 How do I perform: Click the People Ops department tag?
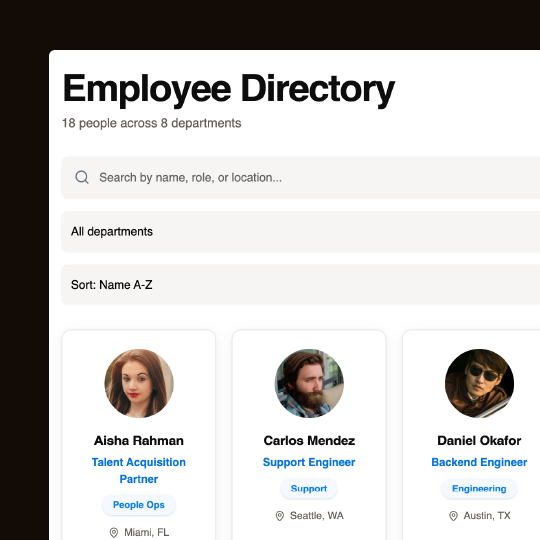click(139, 505)
